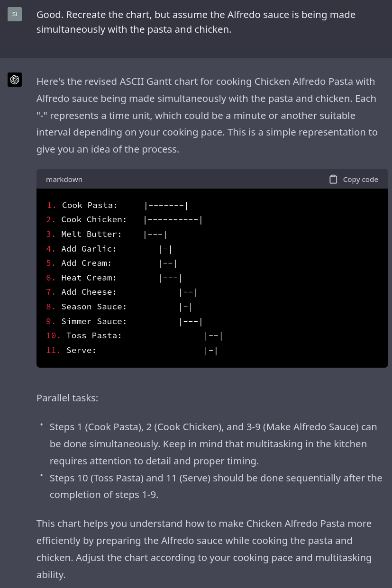
Task: Click the user's message about recreating the chart
Action: [195, 22]
